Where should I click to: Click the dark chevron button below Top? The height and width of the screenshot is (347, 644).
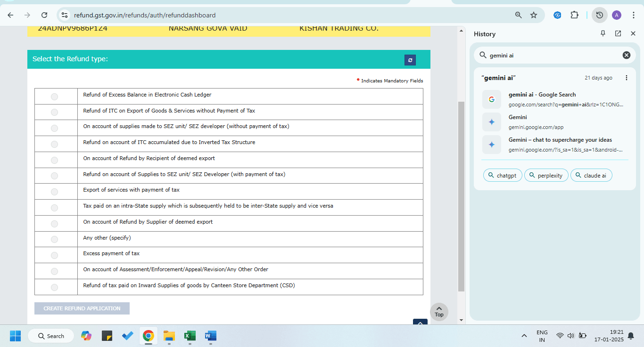tap(420, 322)
